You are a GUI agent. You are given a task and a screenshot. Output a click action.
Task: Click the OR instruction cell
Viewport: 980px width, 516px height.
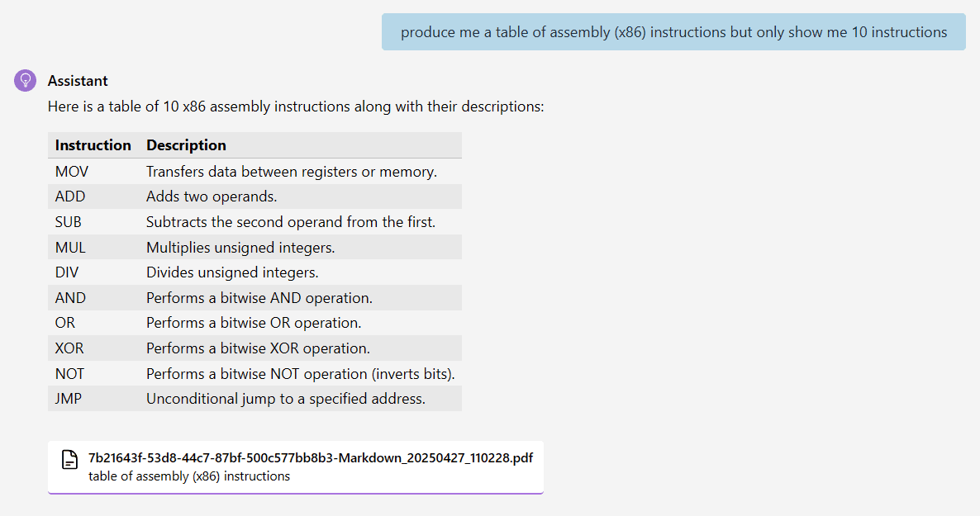[65, 323]
